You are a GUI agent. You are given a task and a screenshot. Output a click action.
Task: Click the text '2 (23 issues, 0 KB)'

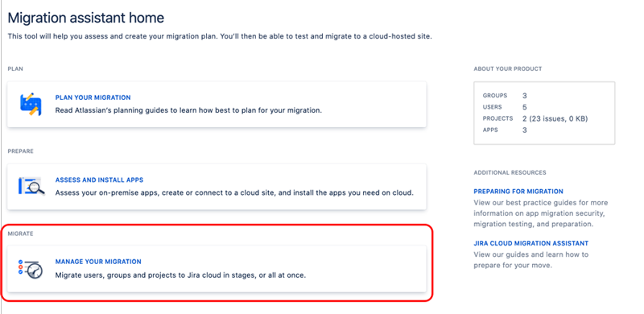point(555,119)
